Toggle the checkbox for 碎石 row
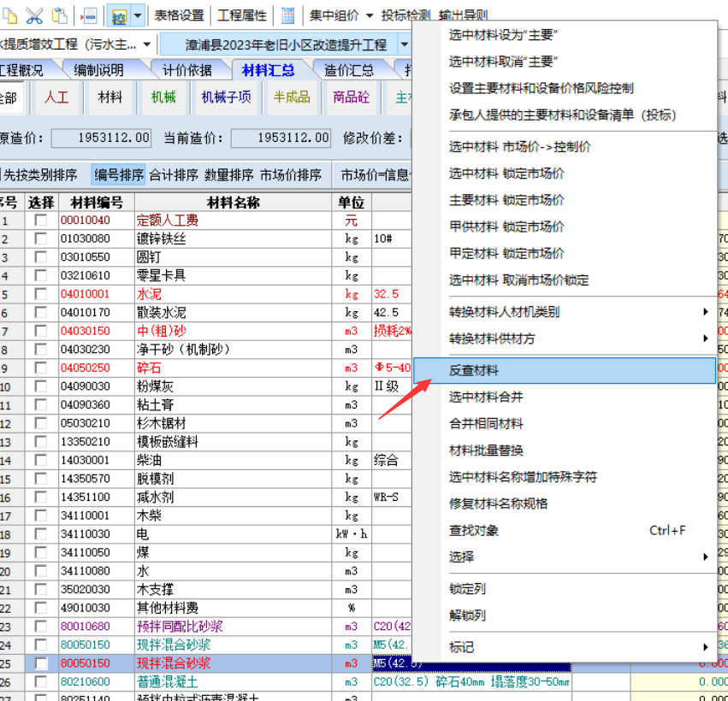 pyautogui.click(x=40, y=368)
